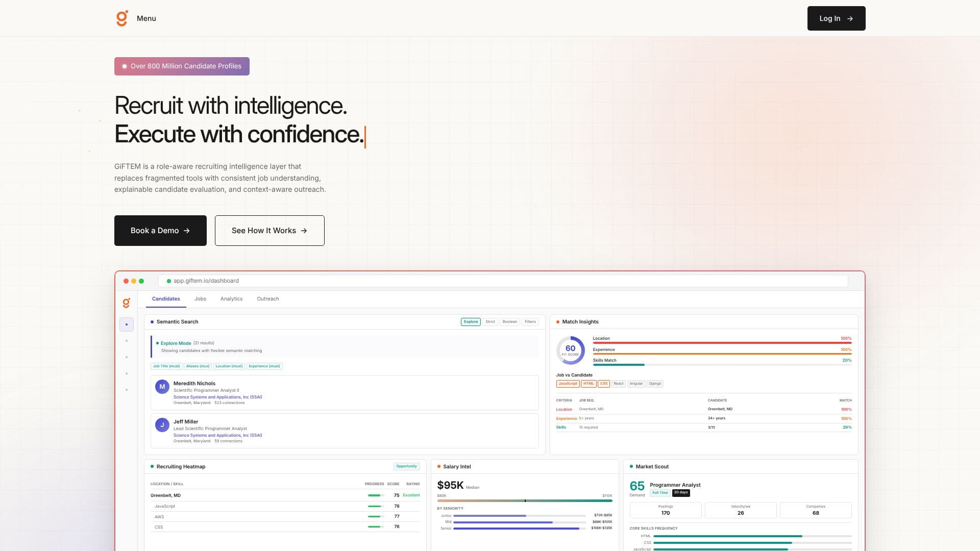Select the Explore search mode
Image resolution: width=980 pixels, height=551 pixels.
471,322
